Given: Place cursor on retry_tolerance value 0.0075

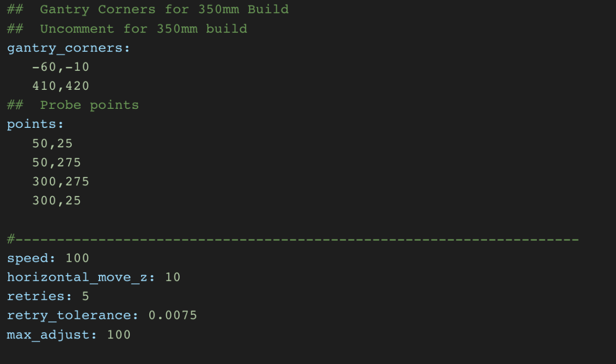Looking at the screenshot, I should pyautogui.click(x=173, y=315).
